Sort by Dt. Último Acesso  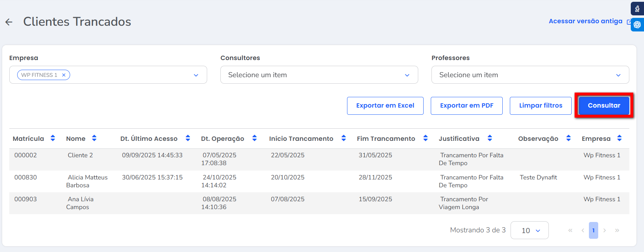(188, 138)
